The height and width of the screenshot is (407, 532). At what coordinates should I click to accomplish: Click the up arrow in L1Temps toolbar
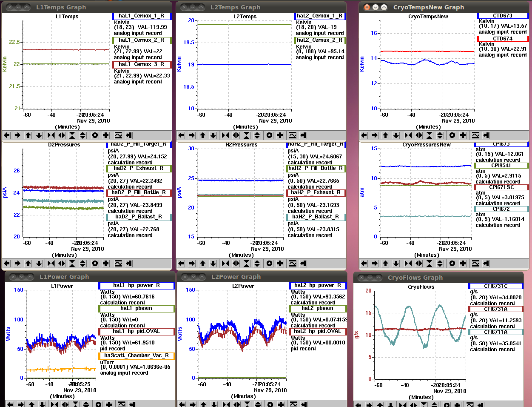pos(28,135)
